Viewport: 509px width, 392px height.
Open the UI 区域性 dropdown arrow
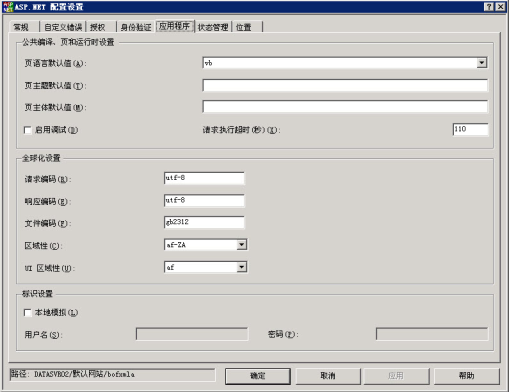[x=242, y=267]
